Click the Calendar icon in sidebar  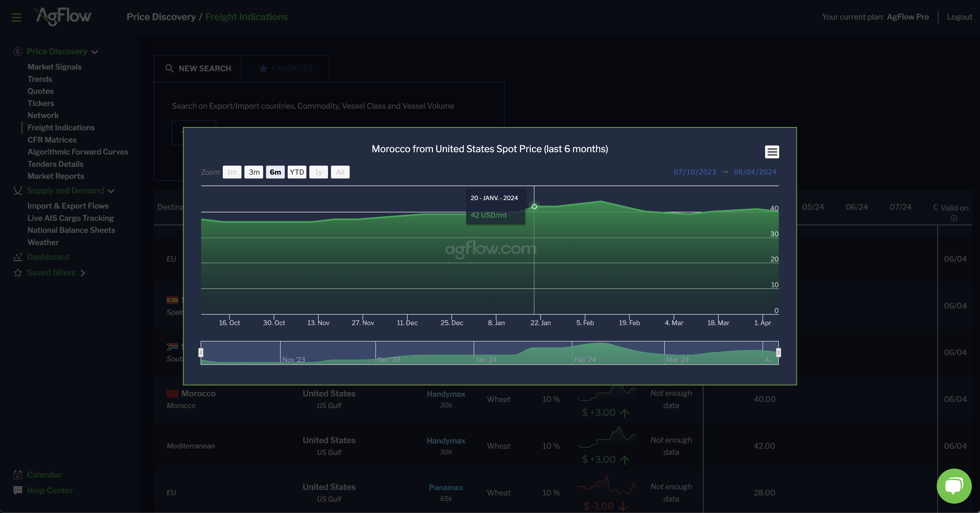(x=18, y=475)
